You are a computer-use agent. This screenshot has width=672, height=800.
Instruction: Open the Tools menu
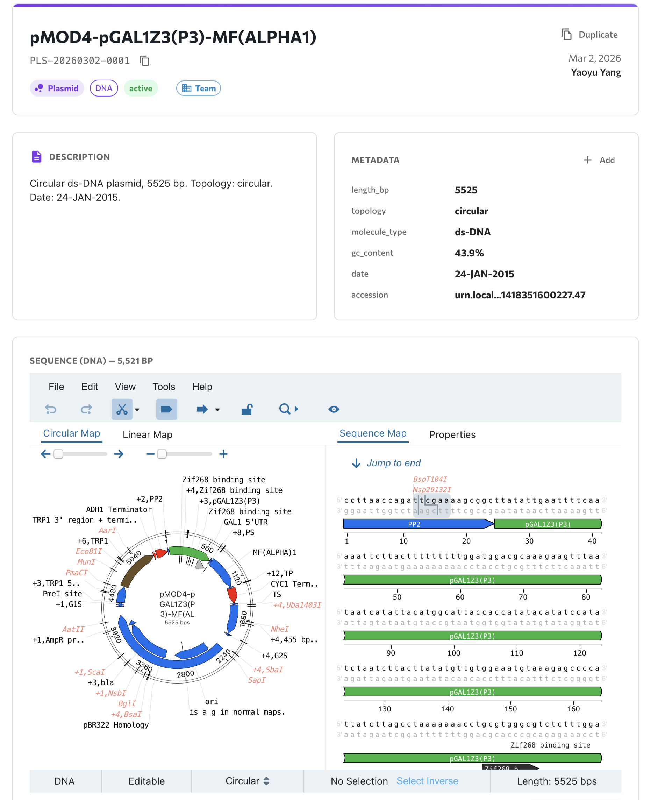tap(164, 387)
